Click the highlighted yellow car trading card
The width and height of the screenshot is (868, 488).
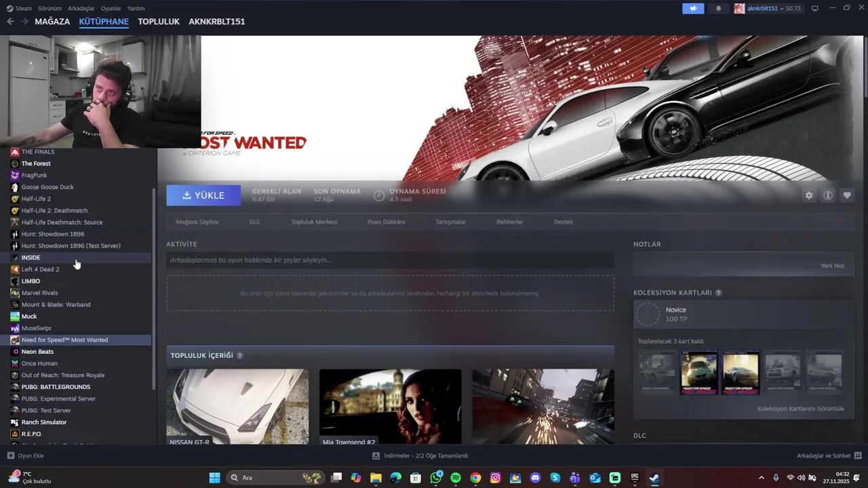(741, 372)
